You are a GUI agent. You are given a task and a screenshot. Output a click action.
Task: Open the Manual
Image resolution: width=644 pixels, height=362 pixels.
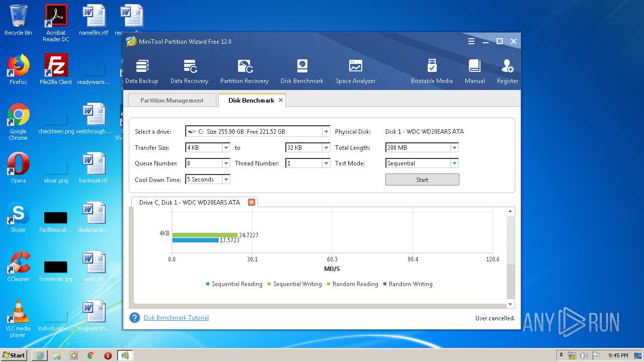point(474,71)
